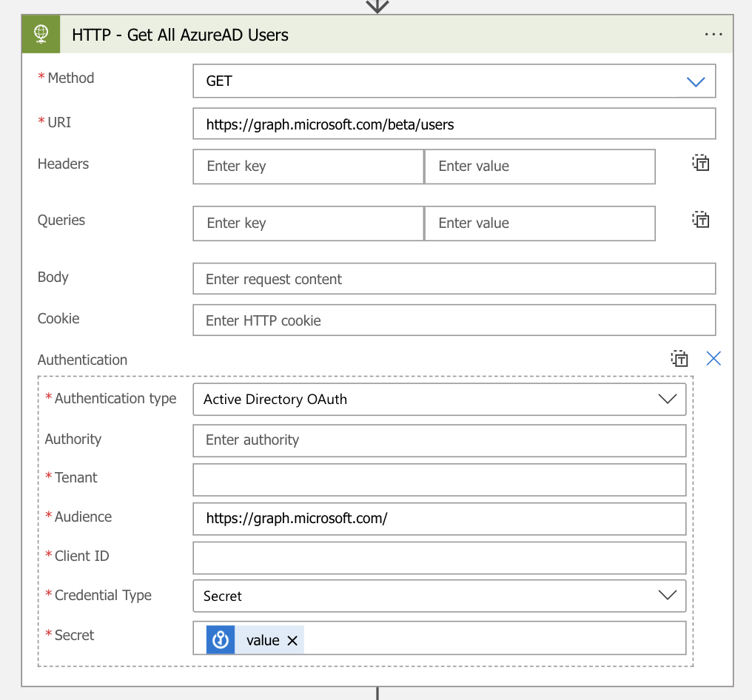Screen dimensions: 752x700
Task: Open the Method dropdown showing GET
Action: (x=695, y=81)
